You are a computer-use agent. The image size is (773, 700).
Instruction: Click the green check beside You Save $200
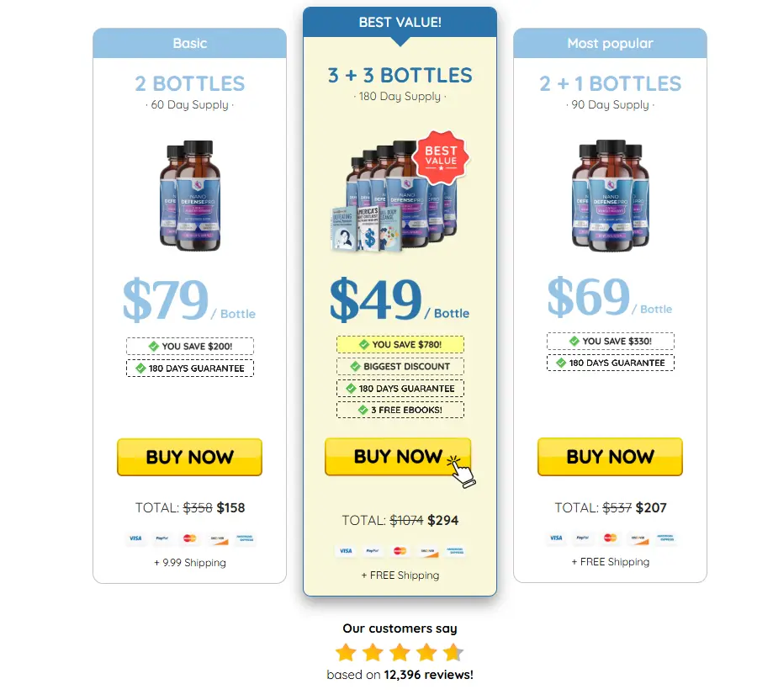coord(153,346)
